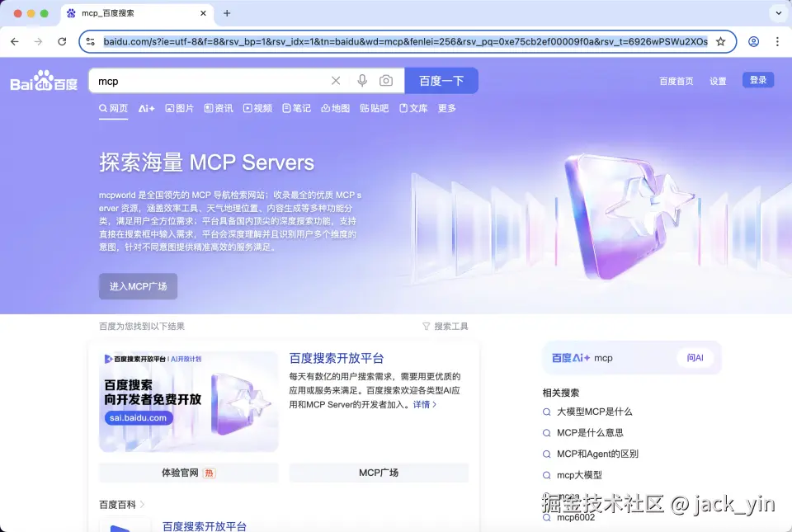Expand 百度百科 chevron
The width and height of the screenshot is (792, 532).
click(x=142, y=504)
